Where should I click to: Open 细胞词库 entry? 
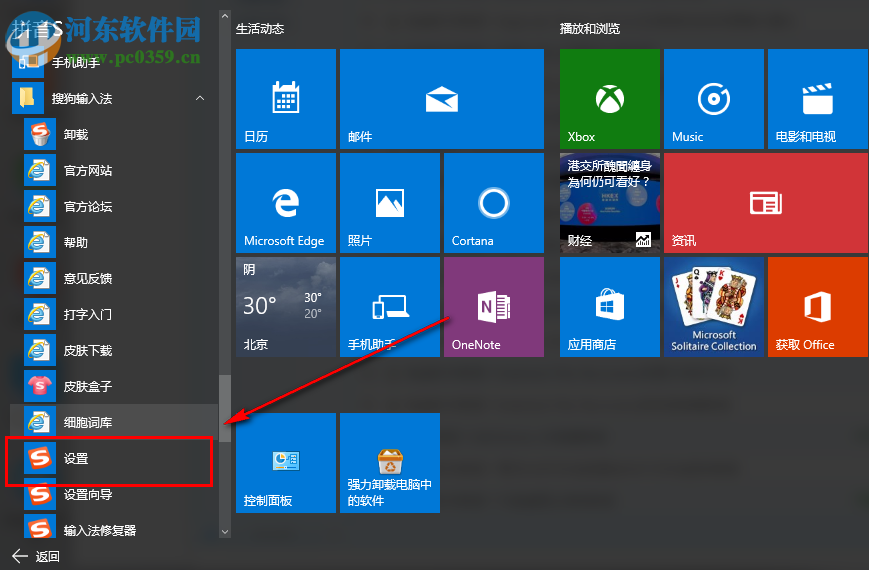point(114,423)
